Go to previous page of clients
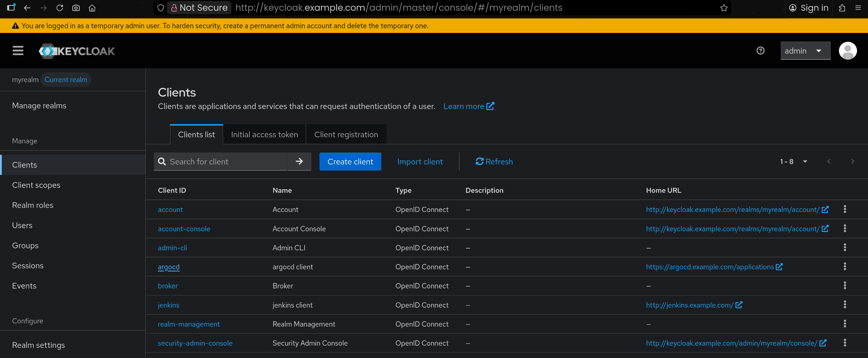 pyautogui.click(x=829, y=161)
